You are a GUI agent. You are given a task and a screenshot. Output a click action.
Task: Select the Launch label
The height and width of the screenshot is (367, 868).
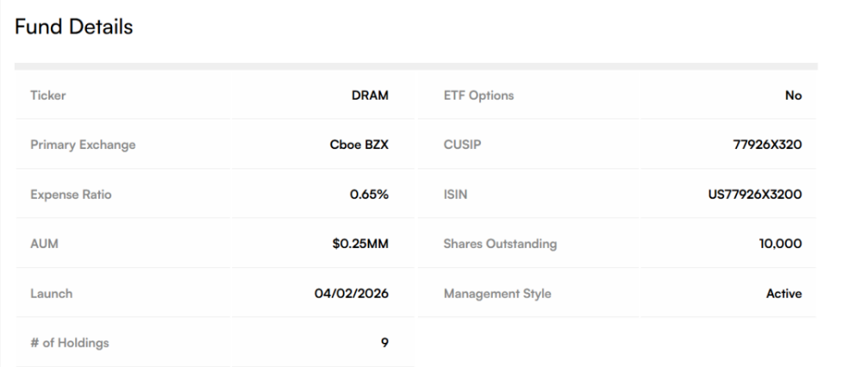(51, 294)
